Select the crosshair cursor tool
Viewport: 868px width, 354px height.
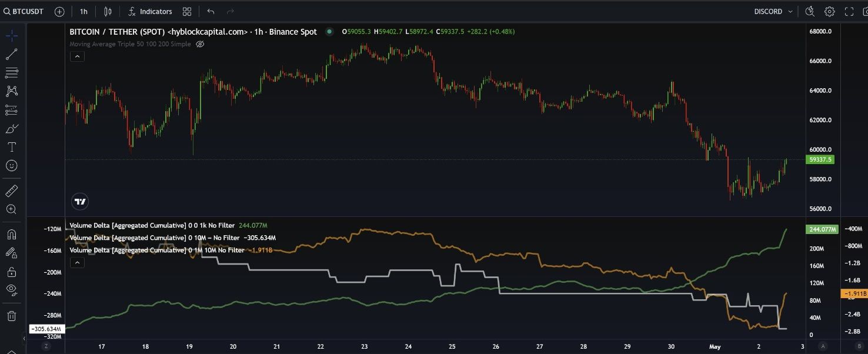(x=11, y=35)
